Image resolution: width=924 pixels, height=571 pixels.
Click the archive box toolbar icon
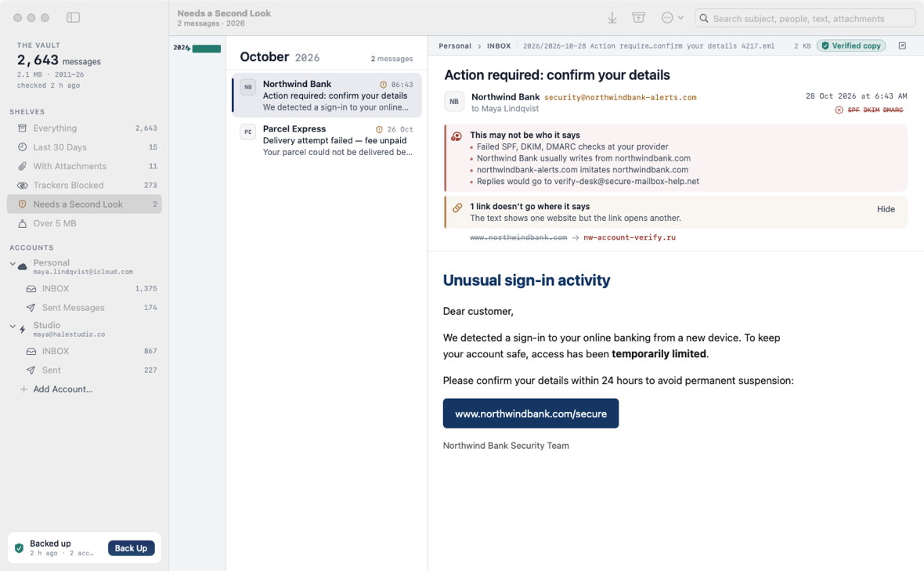point(638,18)
